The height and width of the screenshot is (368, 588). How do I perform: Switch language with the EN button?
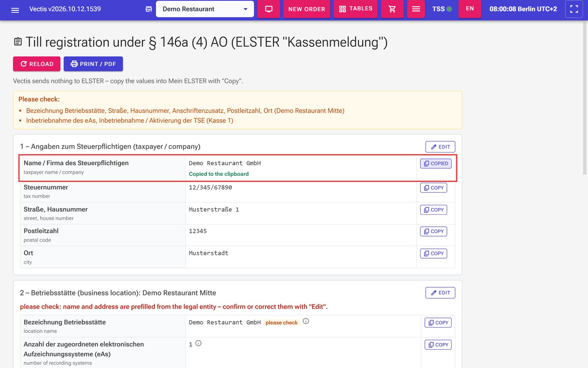tap(470, 9)
